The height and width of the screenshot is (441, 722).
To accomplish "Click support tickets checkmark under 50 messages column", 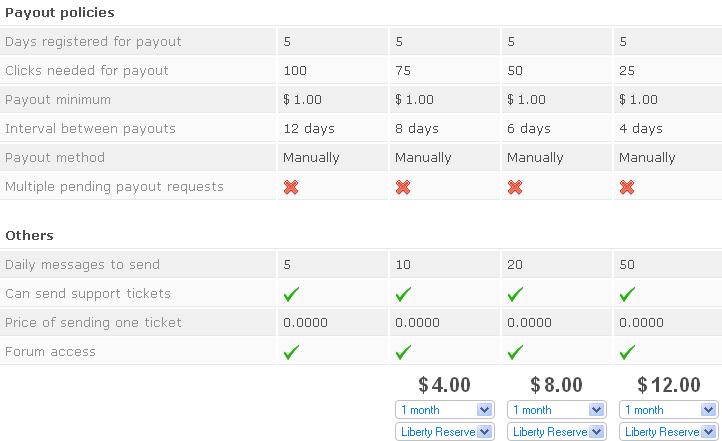I will [x=627, y=294].
